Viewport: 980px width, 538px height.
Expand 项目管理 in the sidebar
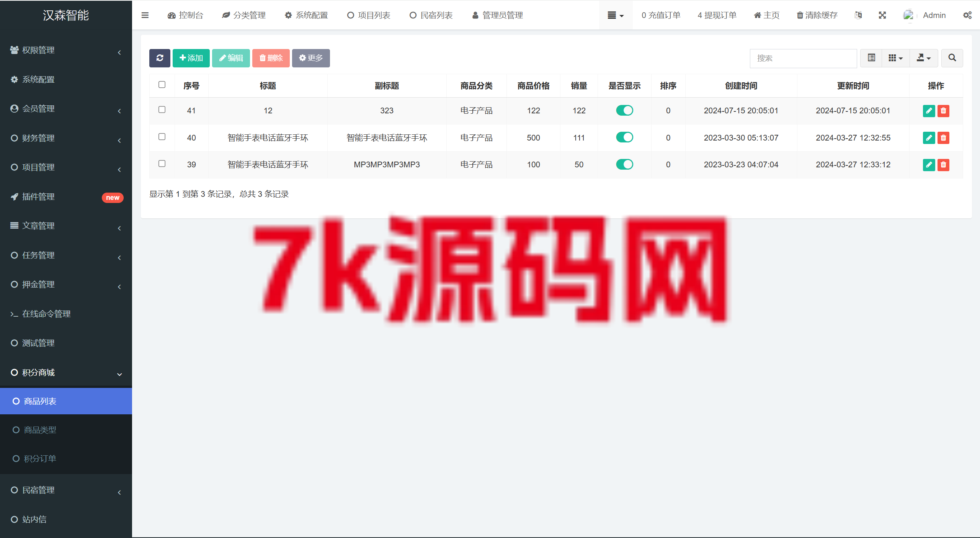(x=66, y=167)
